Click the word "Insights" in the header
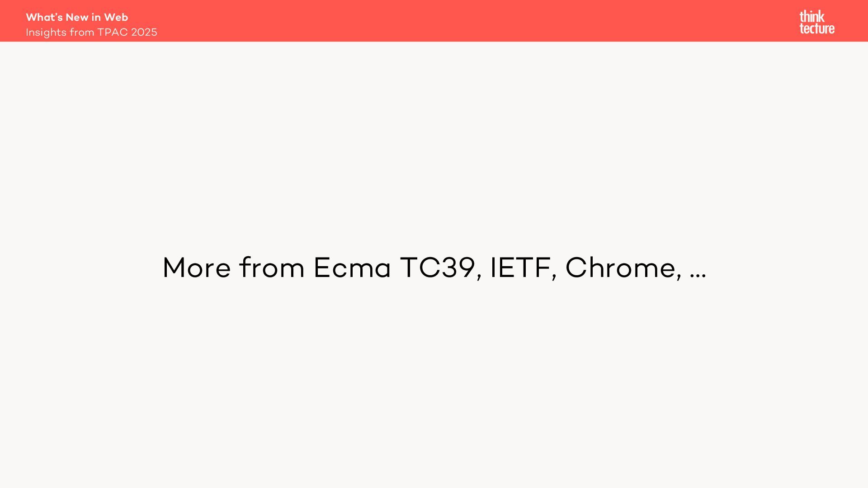 [x=46, y=33]
